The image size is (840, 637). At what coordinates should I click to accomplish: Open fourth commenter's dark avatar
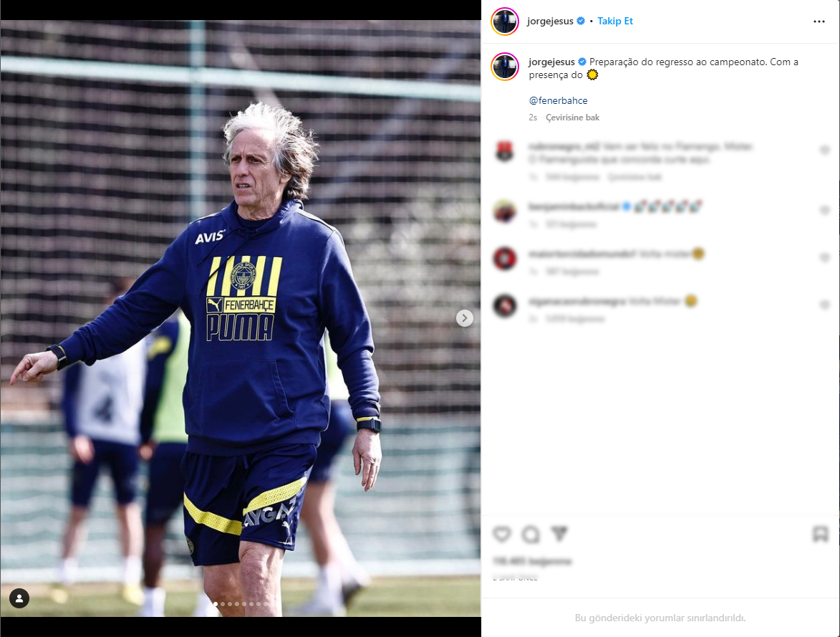[x=505, y=306]
